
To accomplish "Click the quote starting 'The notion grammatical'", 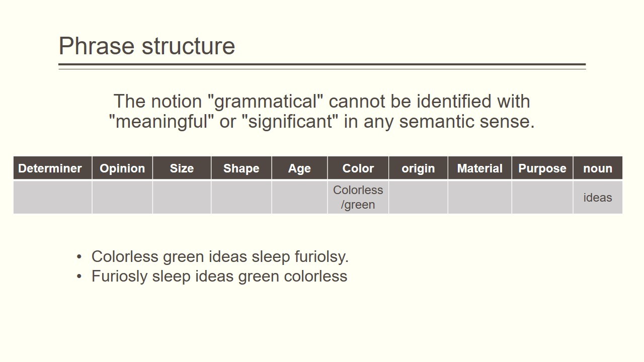I will point(322,111).
